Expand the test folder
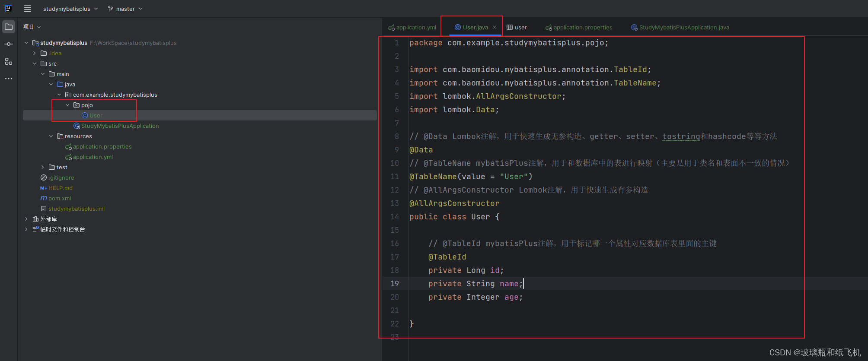 [x=43, y=167]
